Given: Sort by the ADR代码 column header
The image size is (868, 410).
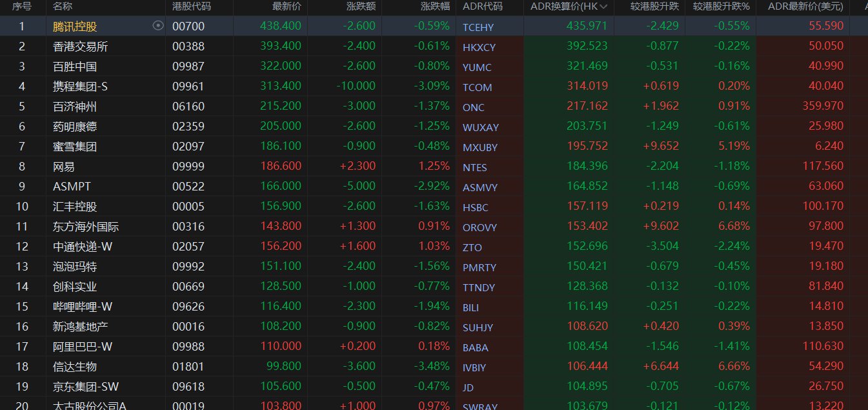Looking at the screenshot, I should 483,6.
